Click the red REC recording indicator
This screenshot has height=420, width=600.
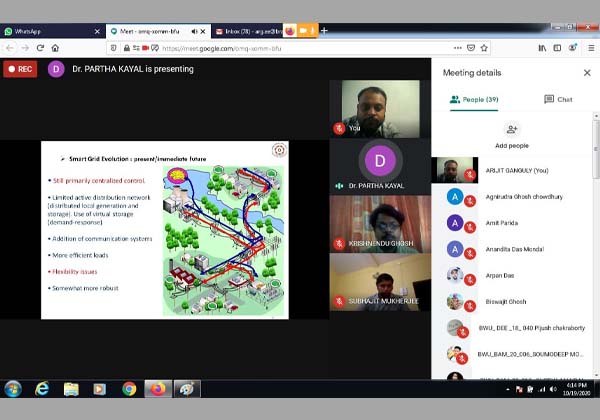coord(20,69)
